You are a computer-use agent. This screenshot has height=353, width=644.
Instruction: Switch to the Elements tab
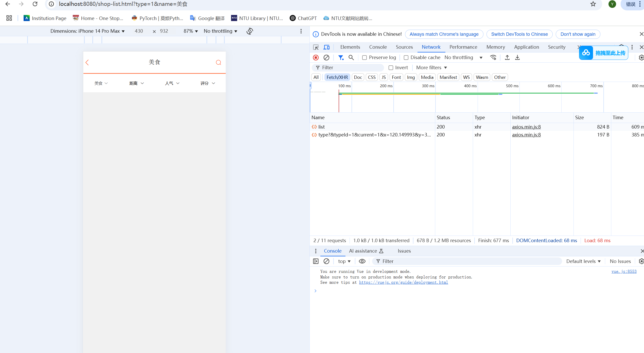tap(350, 47)
